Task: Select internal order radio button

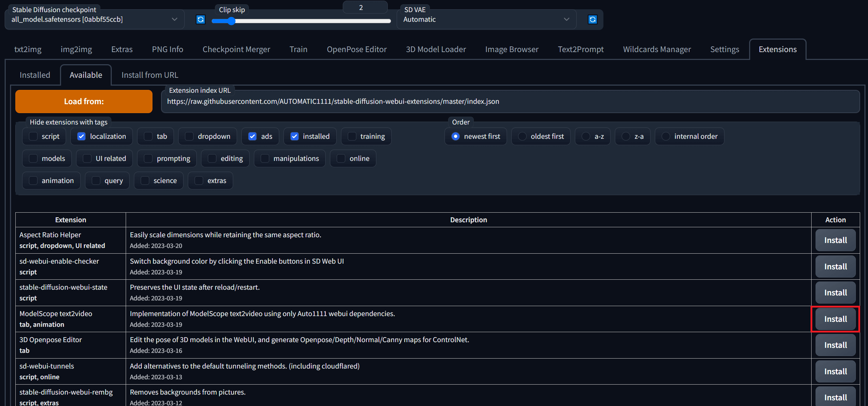Action: pyautogui.click(x=666, y=136)
